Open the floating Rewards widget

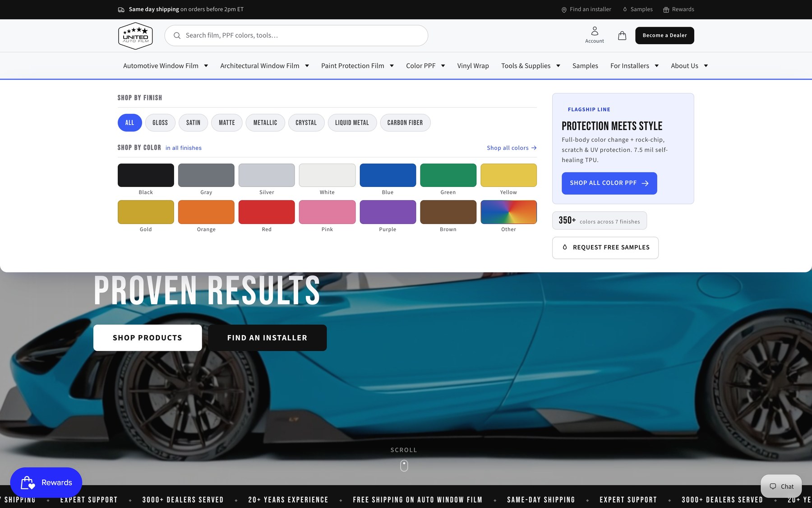coord(46,483)
